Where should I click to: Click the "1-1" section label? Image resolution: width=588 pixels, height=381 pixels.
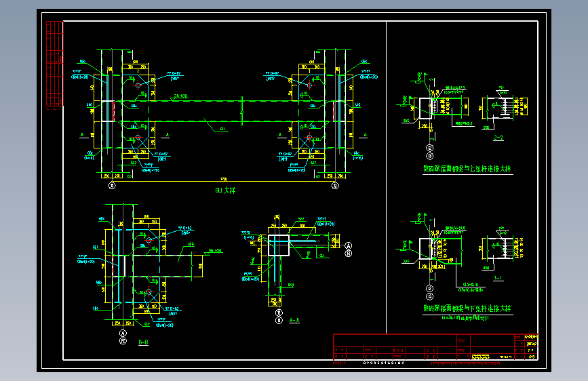coord(498,278)
